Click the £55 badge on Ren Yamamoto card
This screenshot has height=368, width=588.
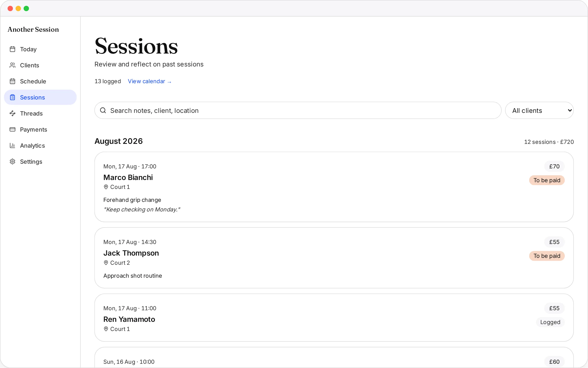(554, 308)
